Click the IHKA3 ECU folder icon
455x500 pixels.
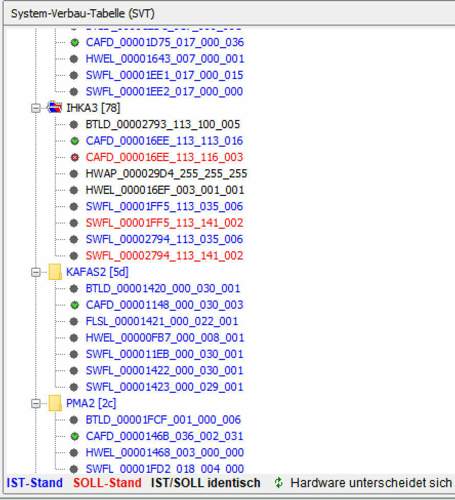click(55, 107)
